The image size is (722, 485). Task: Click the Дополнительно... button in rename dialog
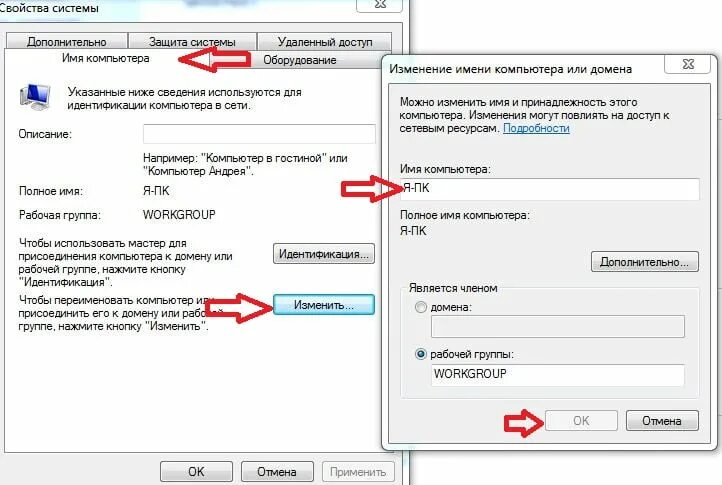tap(645, 262)
